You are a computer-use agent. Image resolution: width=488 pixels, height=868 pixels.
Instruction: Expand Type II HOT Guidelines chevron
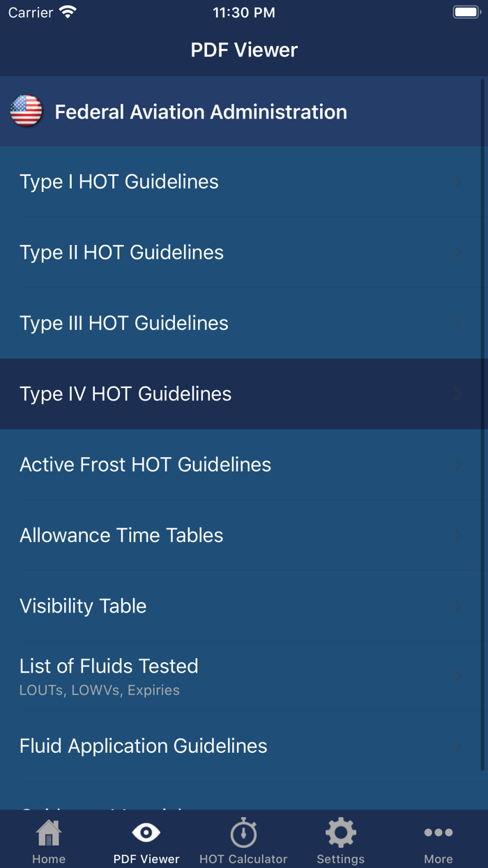pyautogui.click(x=458, y=253)
